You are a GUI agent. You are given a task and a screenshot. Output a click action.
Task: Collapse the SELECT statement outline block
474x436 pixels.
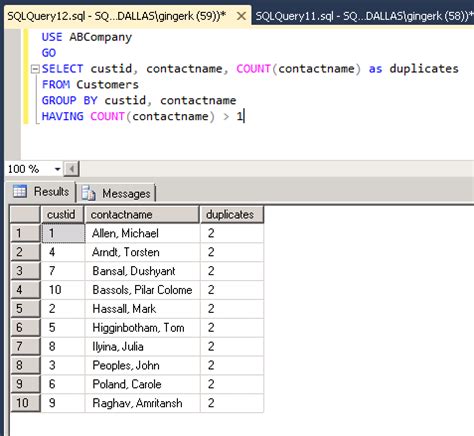click(35, 69)
